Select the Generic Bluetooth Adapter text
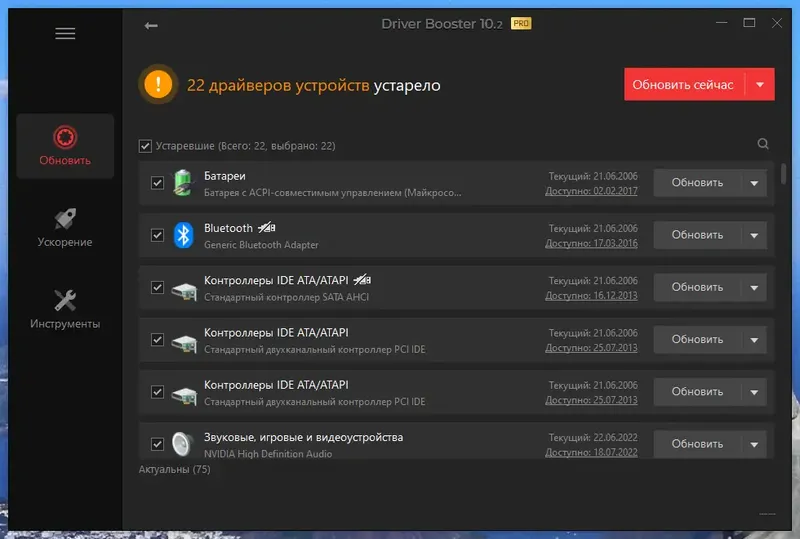800x539 pixels. coord(261,245)
